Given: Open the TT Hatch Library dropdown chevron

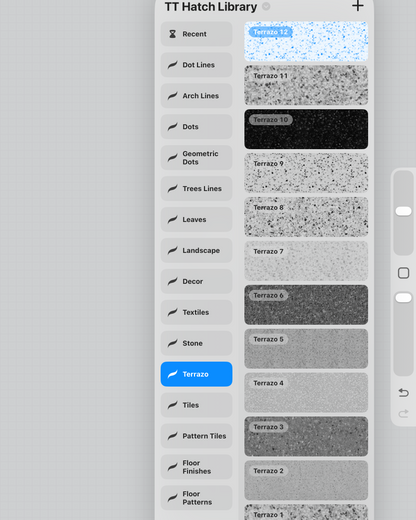Looking at the screenshot, I should point(266,6).
